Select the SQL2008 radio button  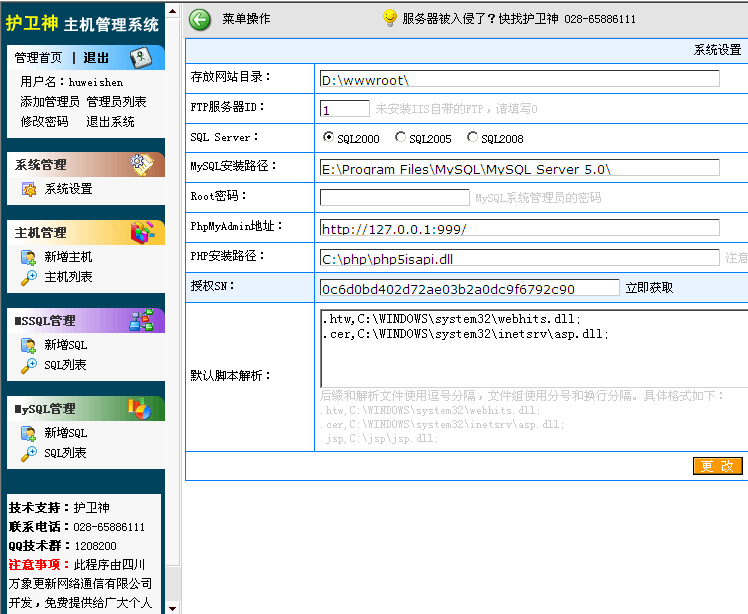[472, 138]
